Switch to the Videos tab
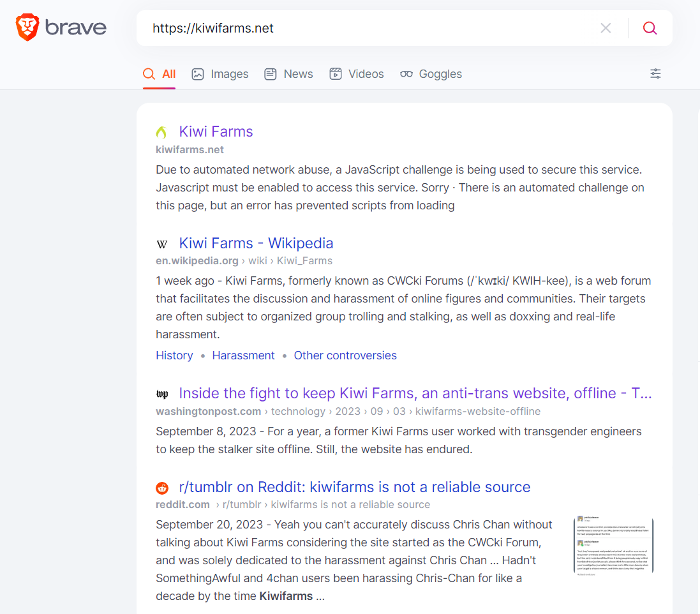 click(356, 74)
